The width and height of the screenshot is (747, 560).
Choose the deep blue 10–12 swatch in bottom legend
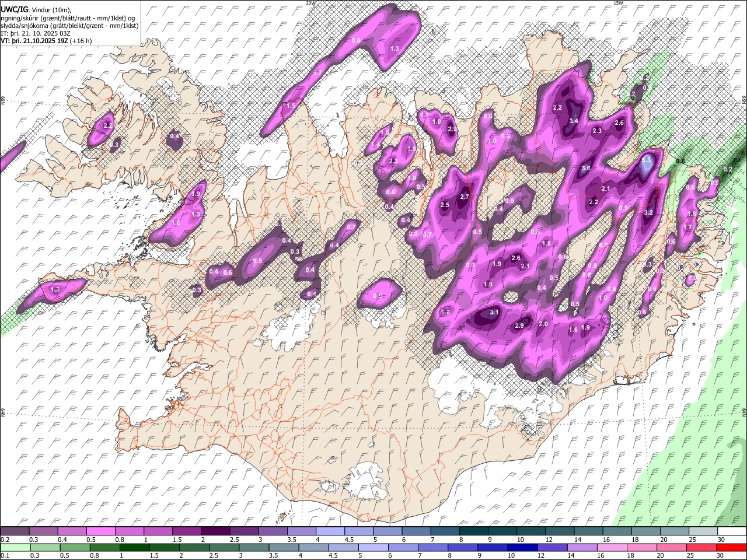523,548
